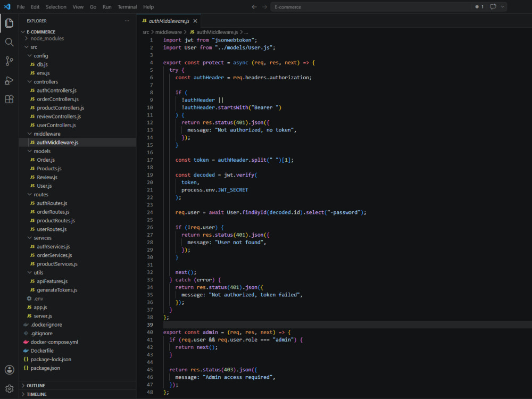Open Products.js model file

click(x=49, y=169)
